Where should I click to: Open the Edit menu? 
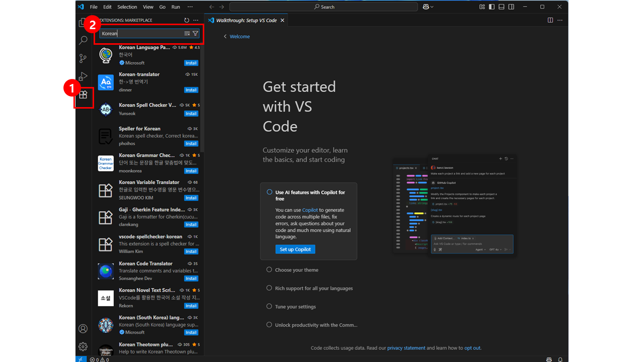point(107,7)
